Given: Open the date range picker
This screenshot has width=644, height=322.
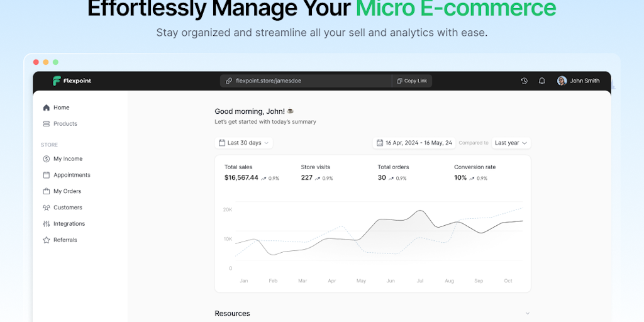Looking at the screenshot, I should click(x=414, y=143).
